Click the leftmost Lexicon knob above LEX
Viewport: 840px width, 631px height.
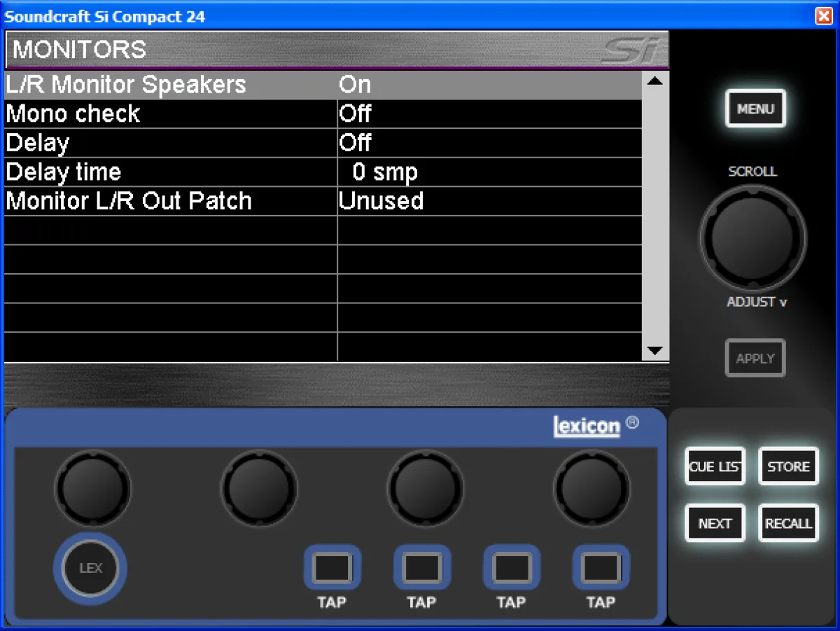[93, 487]
